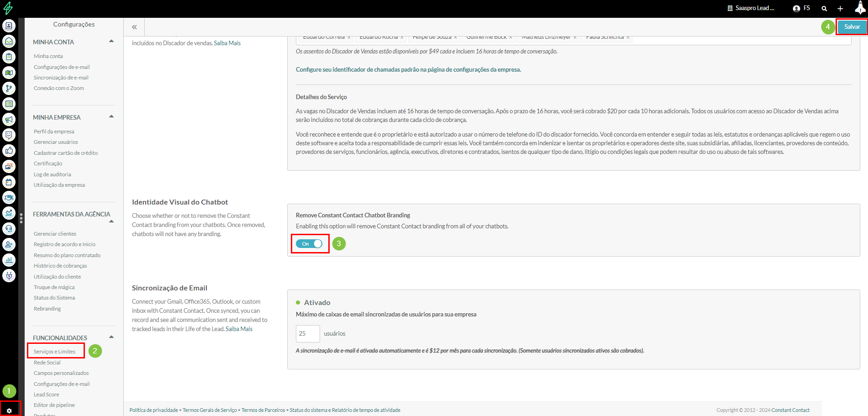Open the megaphone campaigns icon
868x416 pixels.
[x=9, y=119]
